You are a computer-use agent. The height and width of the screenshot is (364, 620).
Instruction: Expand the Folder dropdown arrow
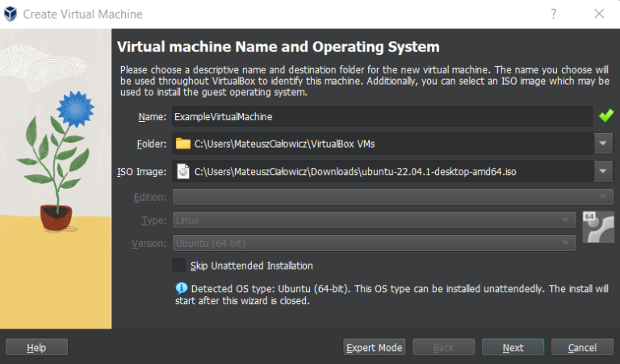click(x=604, y=144)
